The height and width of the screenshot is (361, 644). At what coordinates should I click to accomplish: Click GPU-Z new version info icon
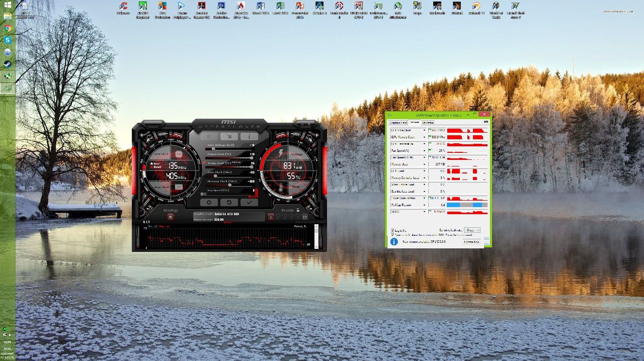point(394,242)
